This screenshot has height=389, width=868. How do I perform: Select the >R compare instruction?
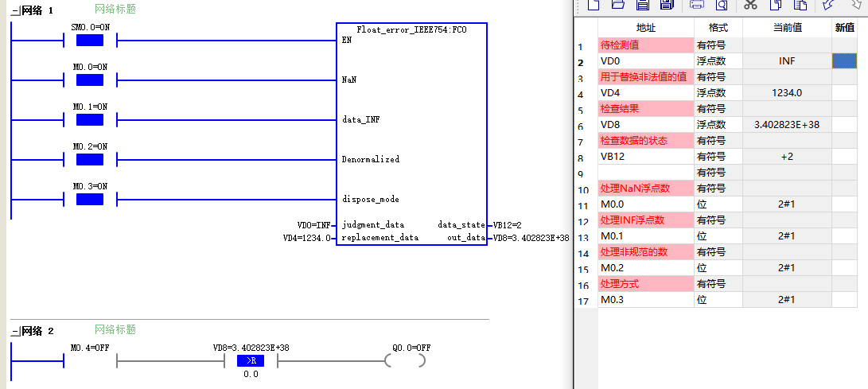click(251, 361)
